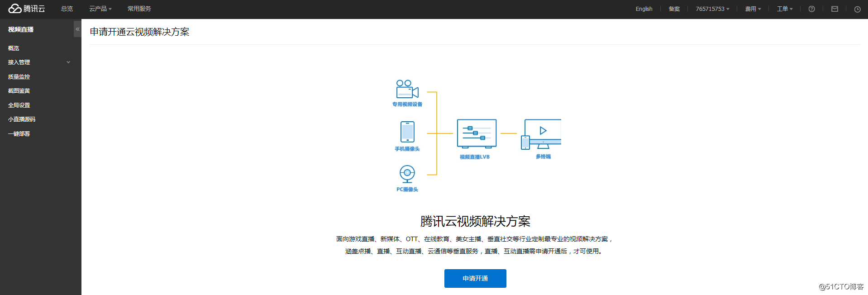
Task: Click the 视频直播LVB console icon
Action: pos(477,133)
